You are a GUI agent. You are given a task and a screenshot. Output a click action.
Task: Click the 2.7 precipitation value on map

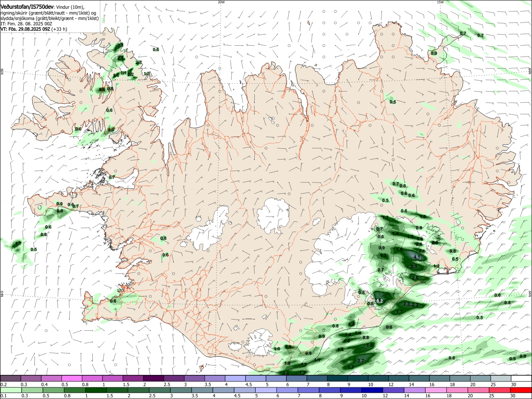click(361, 361)
